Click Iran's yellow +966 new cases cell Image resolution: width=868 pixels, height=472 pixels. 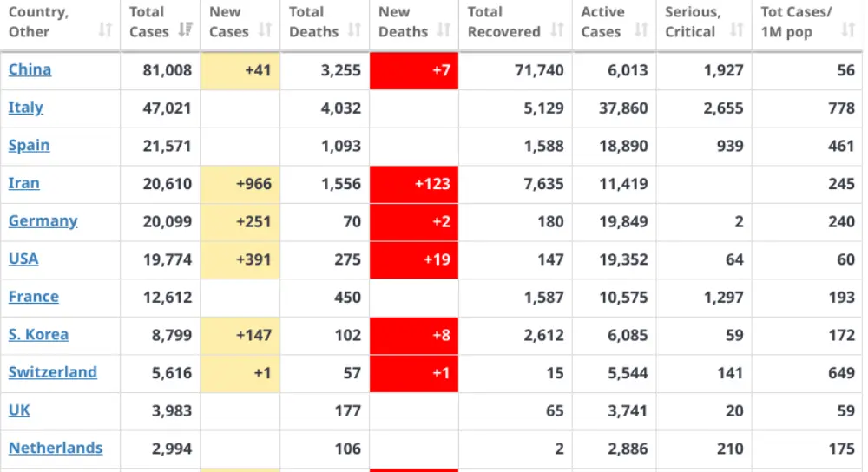tap(240, 184)
